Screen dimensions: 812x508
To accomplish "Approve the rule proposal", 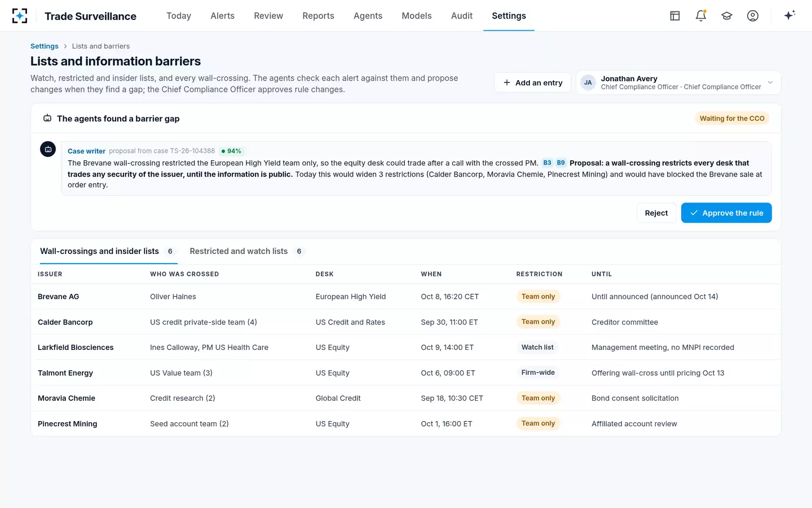I will 726,213.
